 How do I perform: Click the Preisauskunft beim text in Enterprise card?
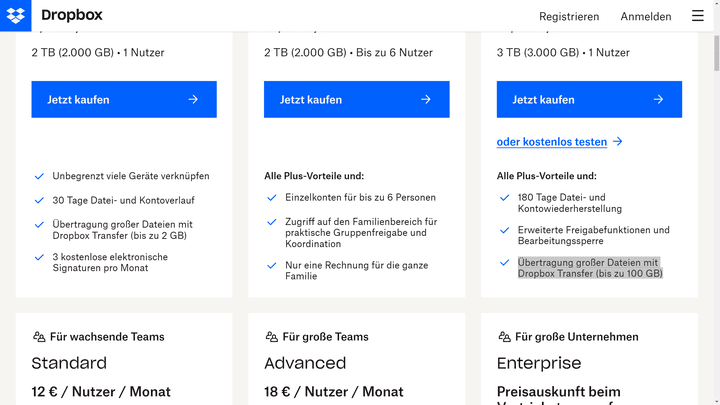[558, 392]
